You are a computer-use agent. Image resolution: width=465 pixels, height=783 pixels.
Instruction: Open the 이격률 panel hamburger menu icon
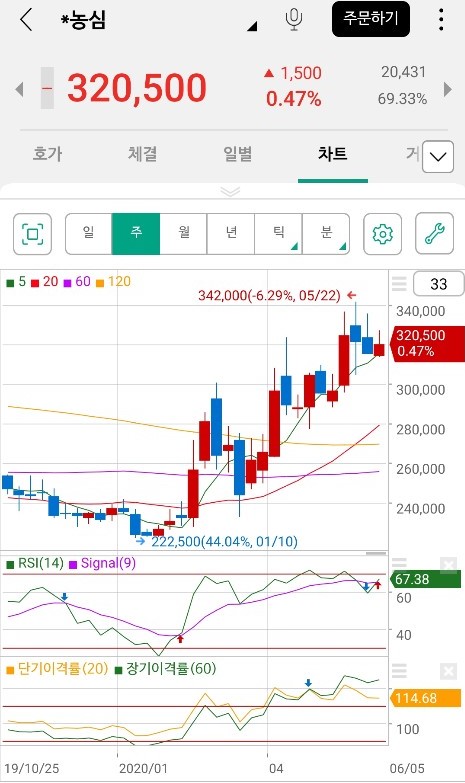pyautogui.click(x=399, y=671)
